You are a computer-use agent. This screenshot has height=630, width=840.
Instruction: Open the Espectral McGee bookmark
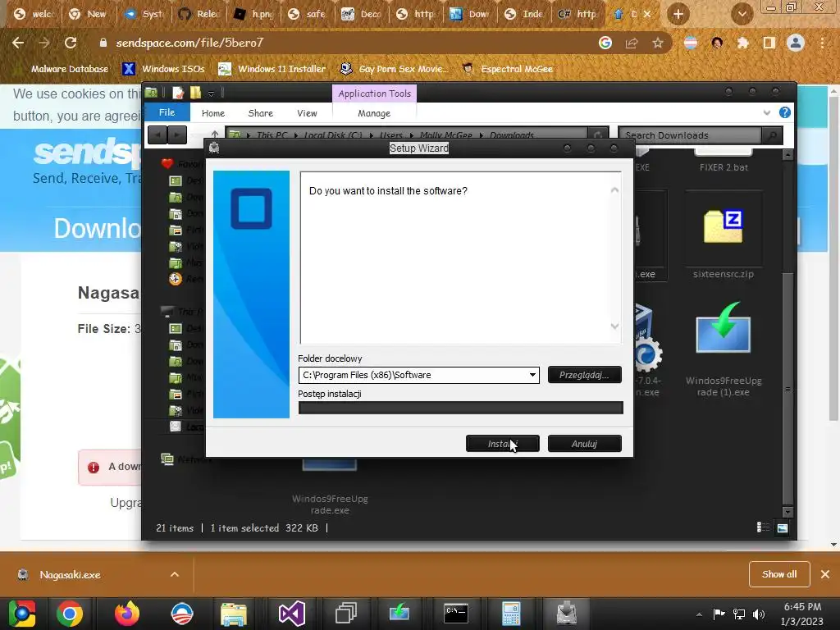[507, 69]
